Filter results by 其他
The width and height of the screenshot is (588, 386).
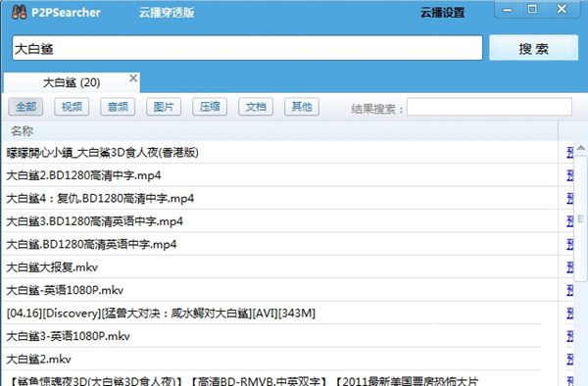[302, 107]
